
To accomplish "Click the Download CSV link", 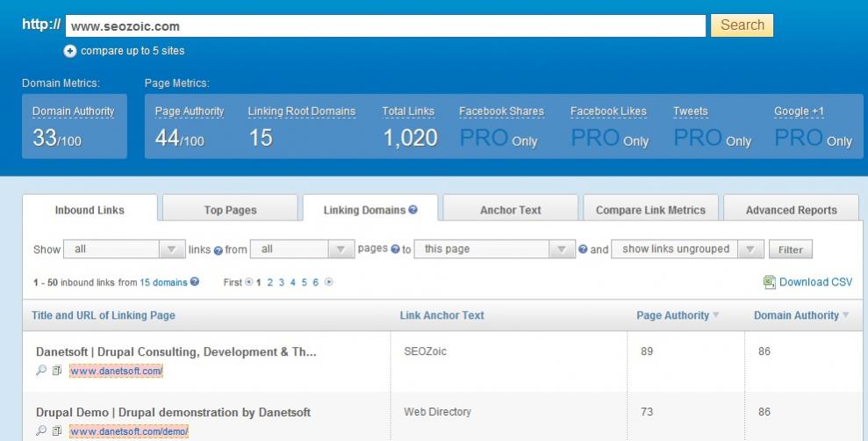I will pos(815,282).
